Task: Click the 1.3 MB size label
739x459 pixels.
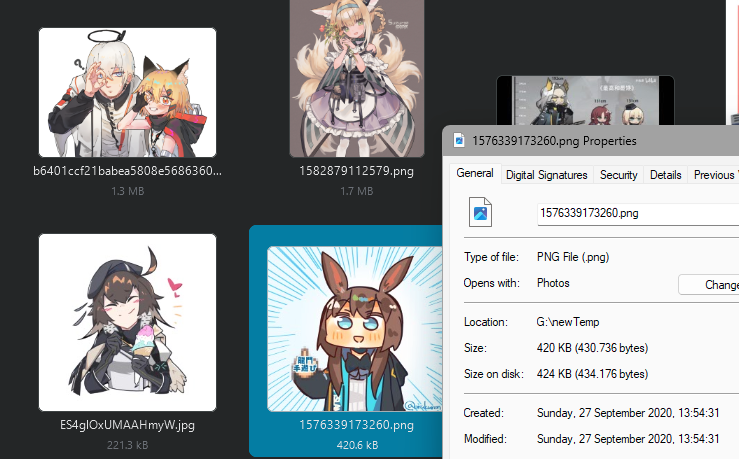Action: [x=127, y=191]
